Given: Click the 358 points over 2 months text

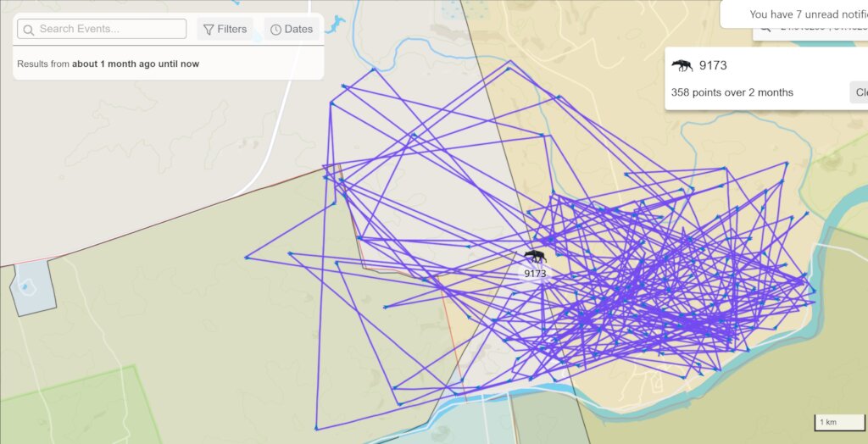Looking at the screenshot, I should [x=732, y=92].
